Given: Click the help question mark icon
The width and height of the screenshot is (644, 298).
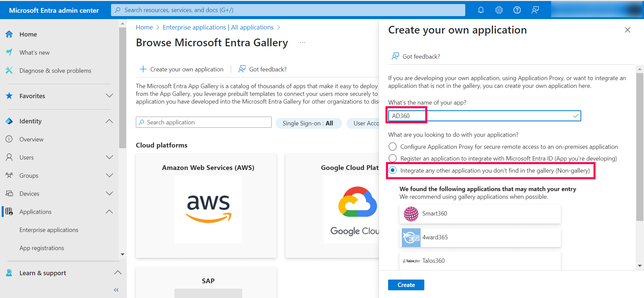Looking at the screenshot, I should (517, 10).
